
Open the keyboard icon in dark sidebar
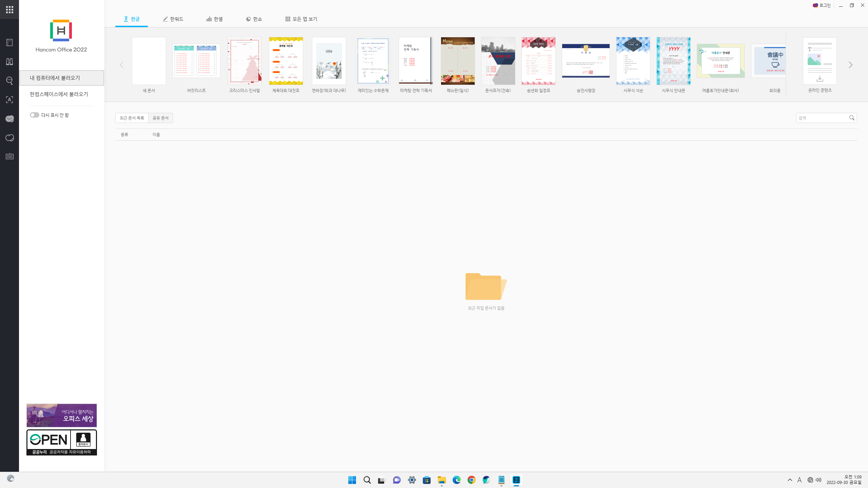9,156
